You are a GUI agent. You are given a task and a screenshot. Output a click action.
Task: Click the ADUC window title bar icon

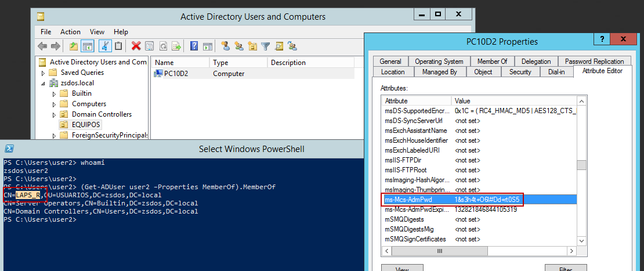40,17
